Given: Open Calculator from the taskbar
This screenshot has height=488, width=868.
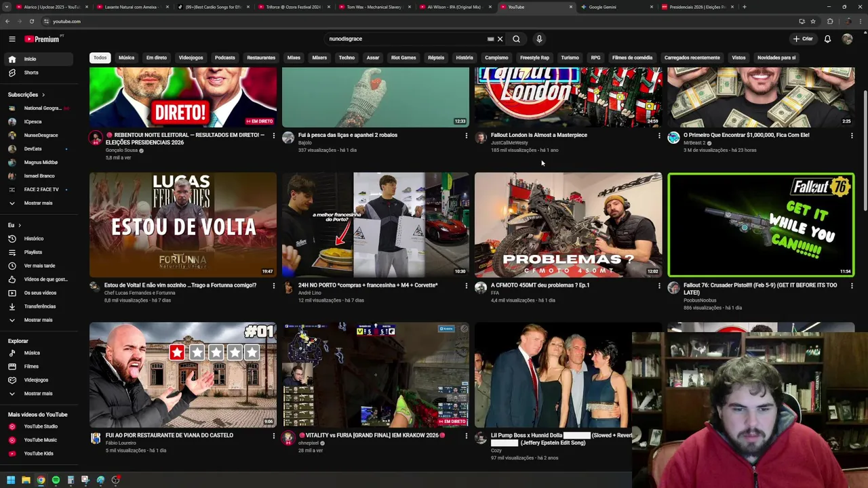Looking at the screenshot, I should click(x=71, y=480).
